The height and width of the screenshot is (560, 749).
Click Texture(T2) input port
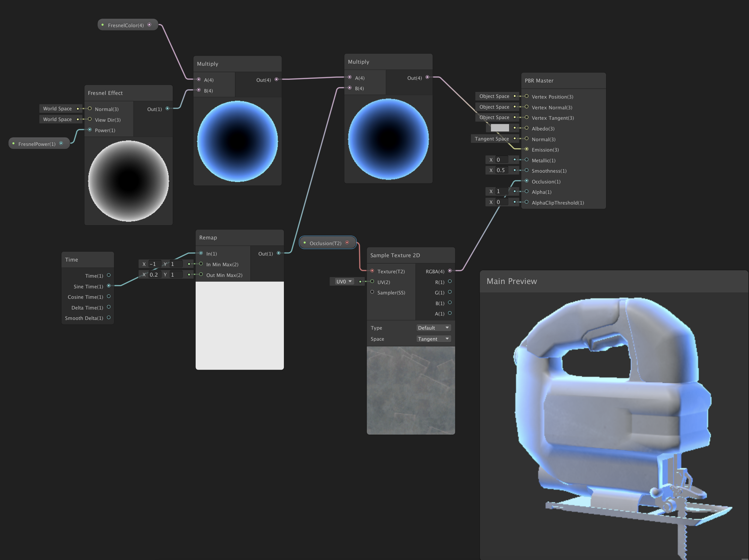click(372, 271)
